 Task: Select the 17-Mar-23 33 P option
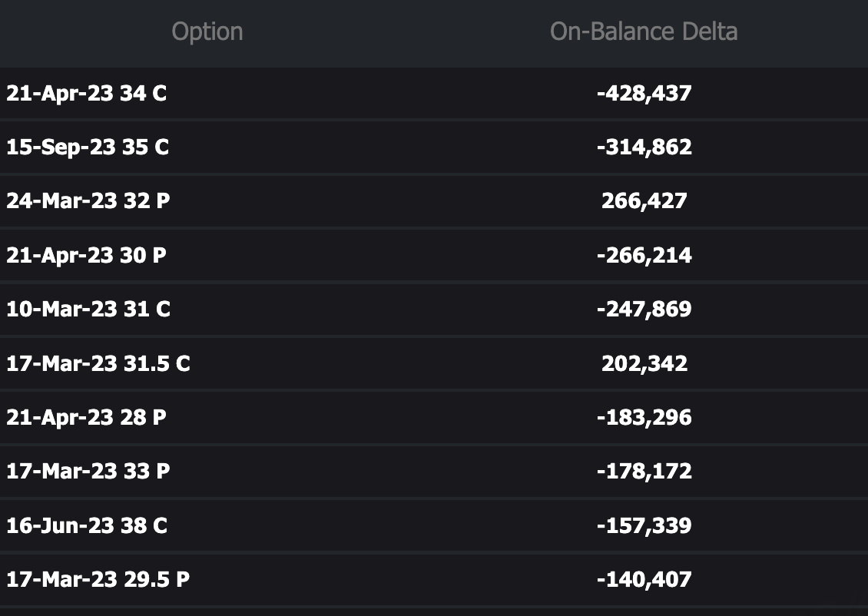click(88, 472)
